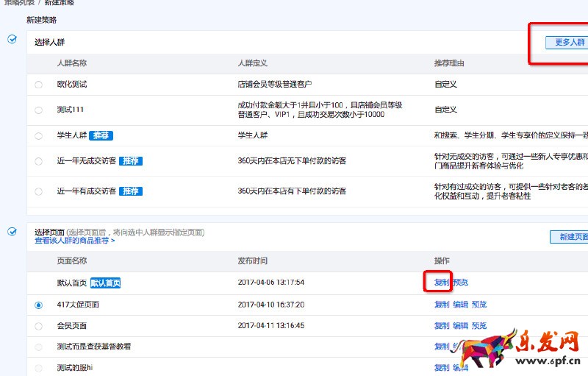Click the 默认首页 highlighted tag
588x376 pixels.
click(x=105, y=283)
